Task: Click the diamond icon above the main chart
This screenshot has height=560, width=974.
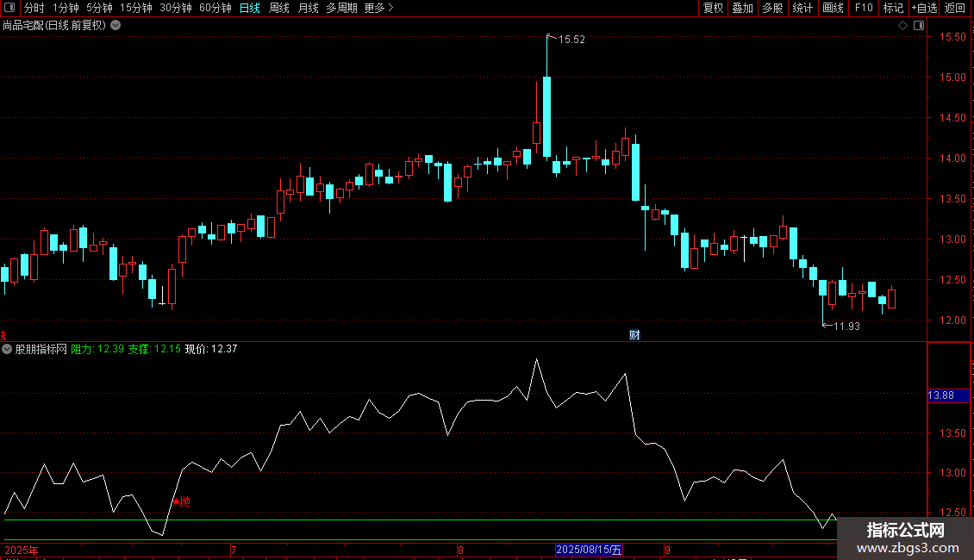Action: click(902, 26)
